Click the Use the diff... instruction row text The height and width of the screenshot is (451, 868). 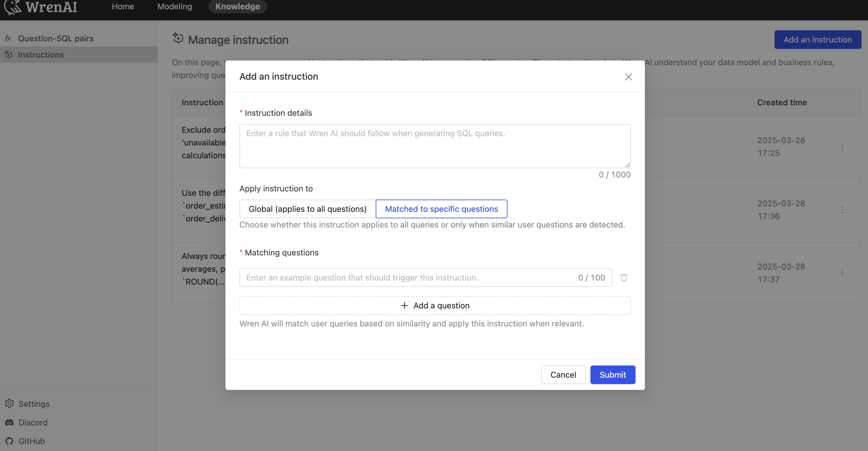coord(204,206)
